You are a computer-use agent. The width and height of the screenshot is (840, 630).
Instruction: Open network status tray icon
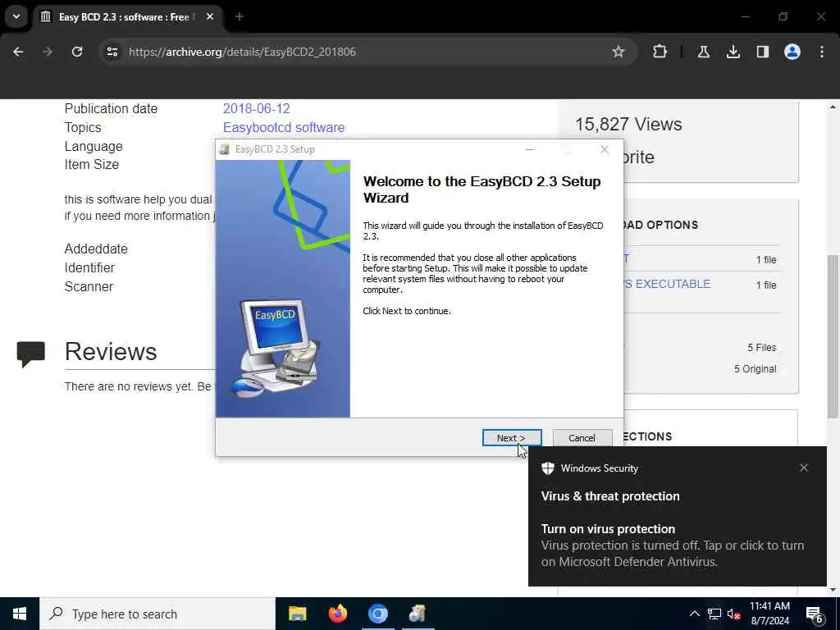pyautogui.click(x=714, y=614)
